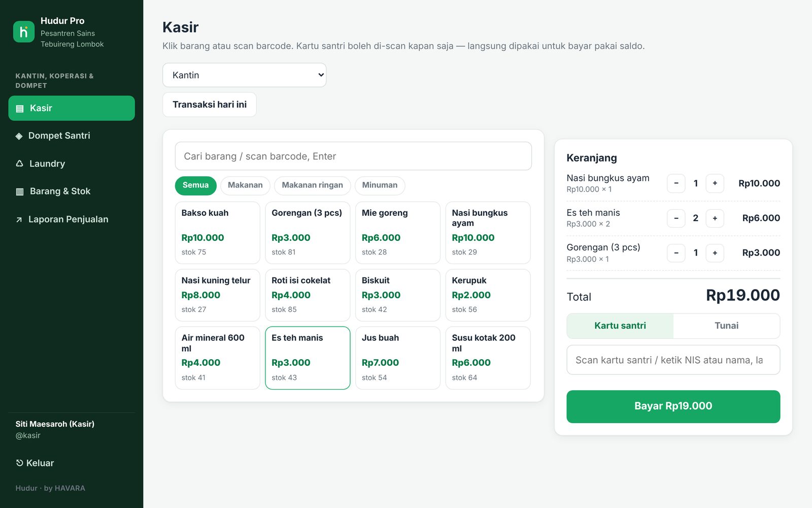Select the Kasir sidebar menu item
Screen dimensions: 812x508
pos(72,108)
